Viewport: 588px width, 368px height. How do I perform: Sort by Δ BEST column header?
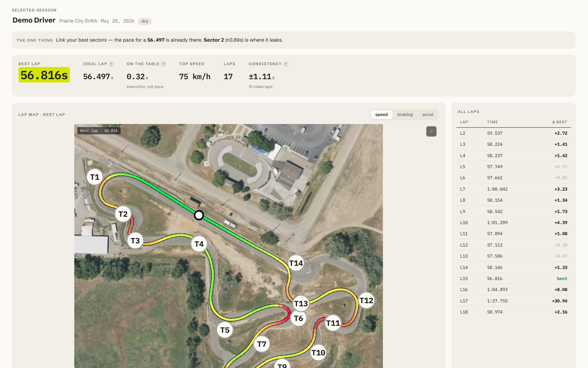tap(560, 122)
